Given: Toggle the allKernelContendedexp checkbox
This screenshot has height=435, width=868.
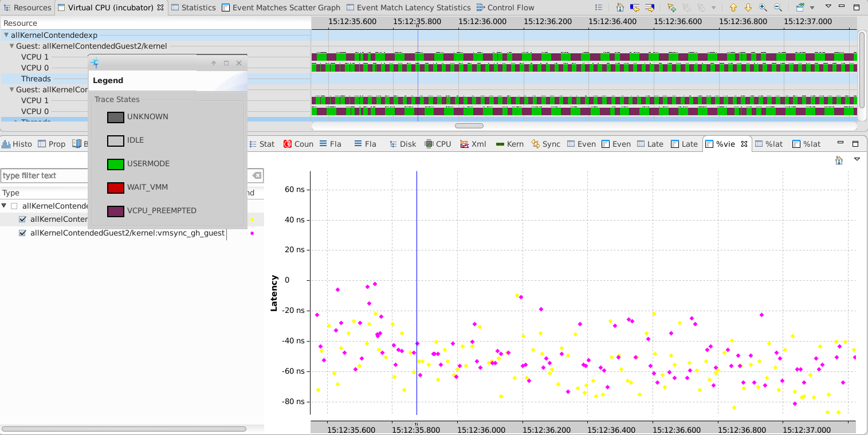Looking at the screenshot, I should click(14, 206).
